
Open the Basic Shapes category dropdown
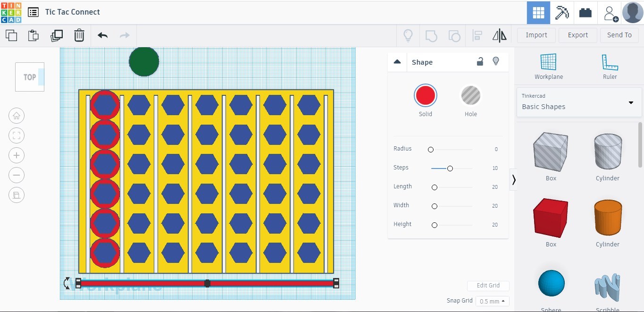pyautogui.click(x=579, y=102)
